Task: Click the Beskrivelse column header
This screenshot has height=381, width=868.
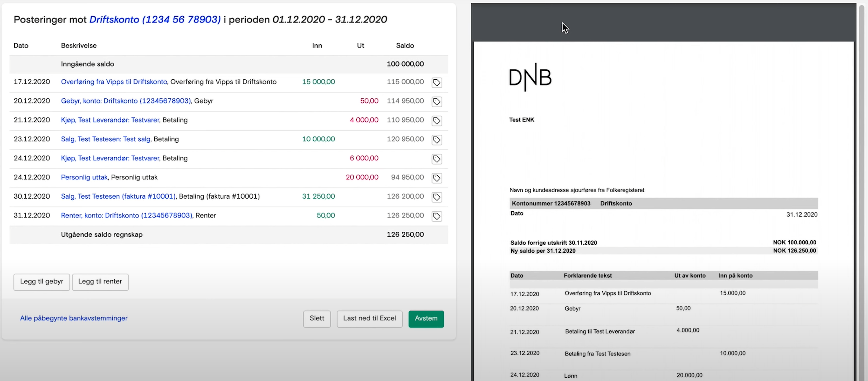Action: click(x=78, y=46)
